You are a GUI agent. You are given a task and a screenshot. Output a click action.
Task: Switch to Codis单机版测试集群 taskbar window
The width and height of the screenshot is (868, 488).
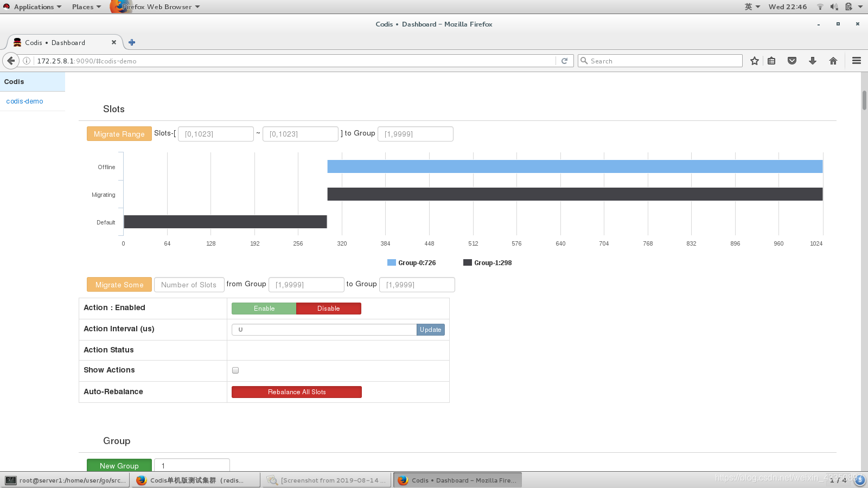click(x=196, y=480)
